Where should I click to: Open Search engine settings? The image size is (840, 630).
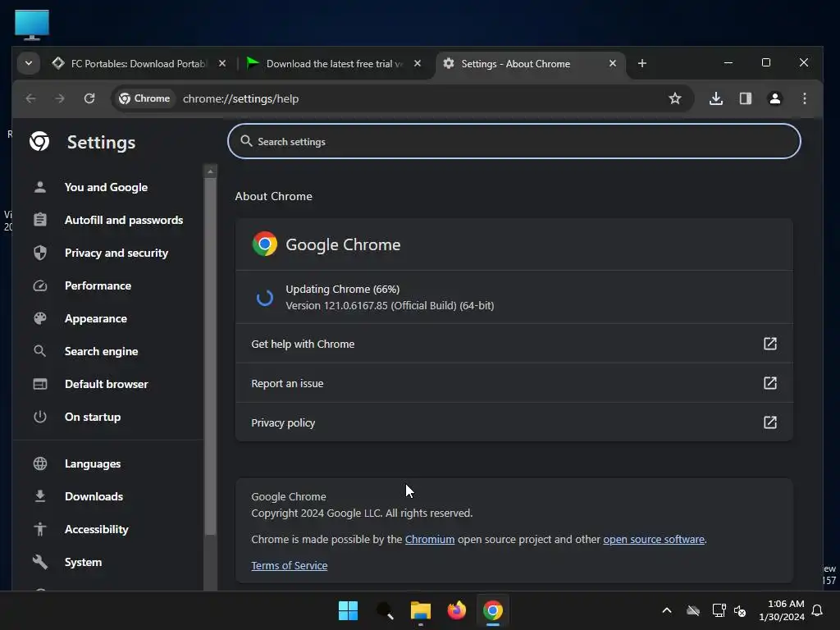(101, 351)
